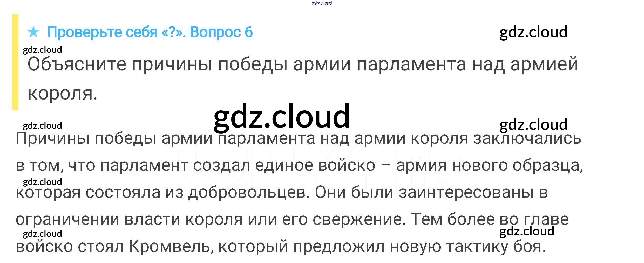This screenshot has width=644, height=263.
Task: Click gdz.cloud watermark right of the heading
Action: point(533,32)
